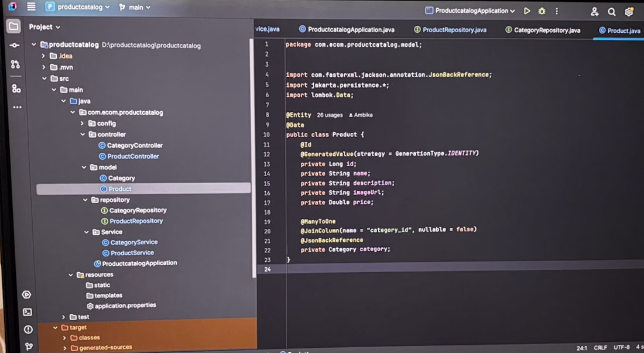
Task: Click the UTF-8 encoding indicator
Action: (x=621, y=347)
